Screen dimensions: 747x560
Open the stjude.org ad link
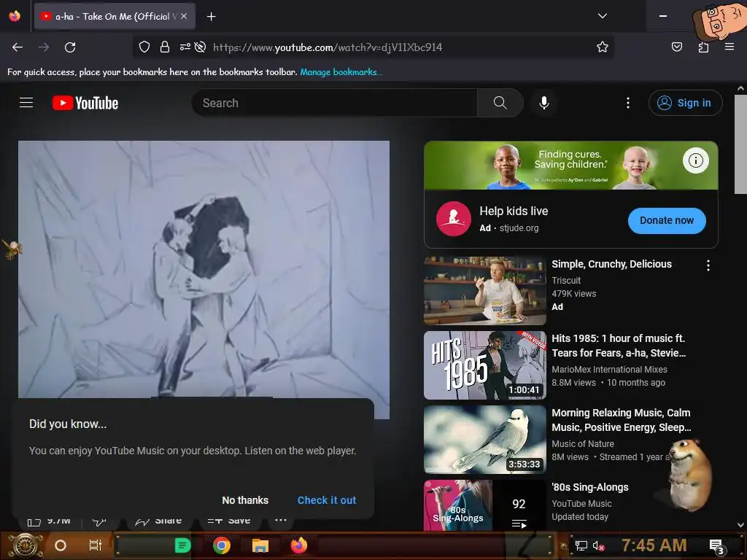point(519,228)
